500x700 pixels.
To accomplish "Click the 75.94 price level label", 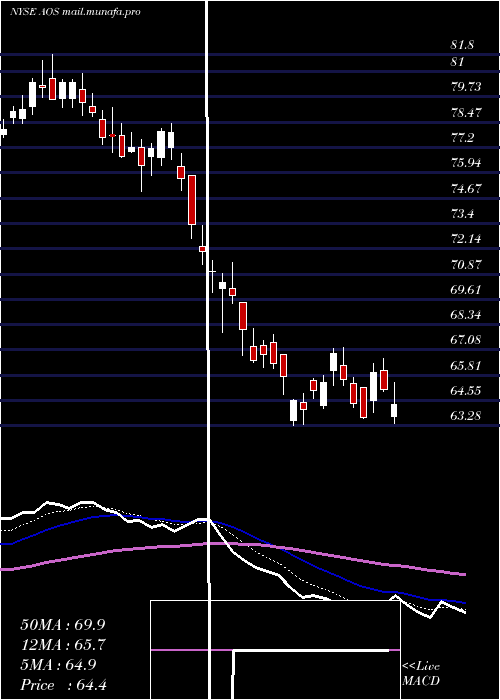I will click(x=466, y=163).
